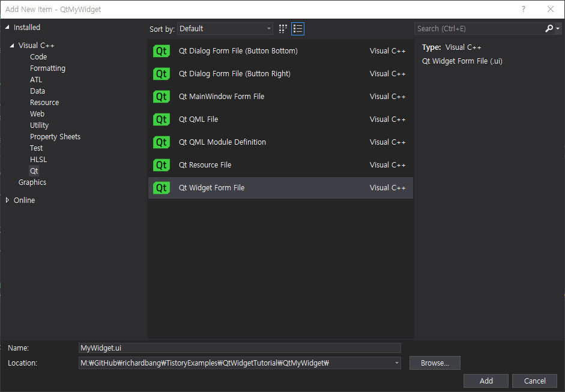Select the Test category
565x392 pixels.
coord(36,148)
